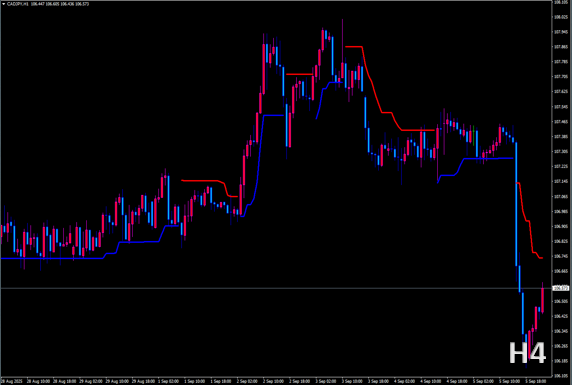Click the 106.745 price scale label
Viewport: 572px width, 385px height.
561,256
